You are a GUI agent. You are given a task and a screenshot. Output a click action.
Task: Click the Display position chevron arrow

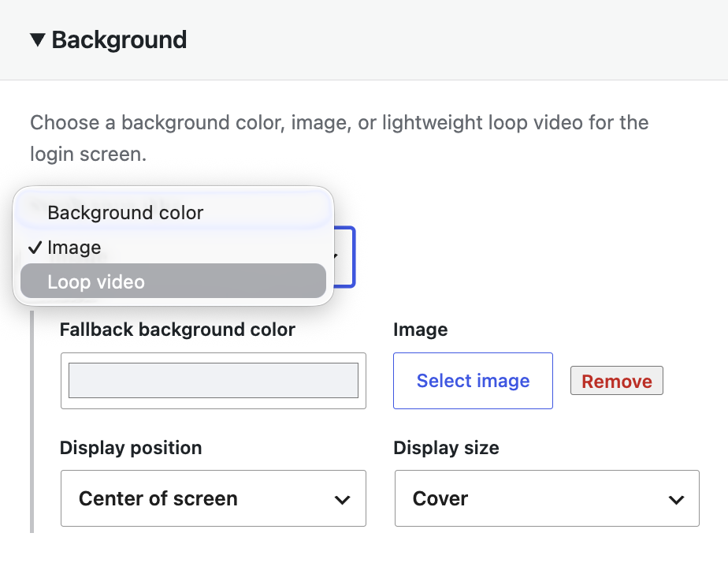pos(342,500)
